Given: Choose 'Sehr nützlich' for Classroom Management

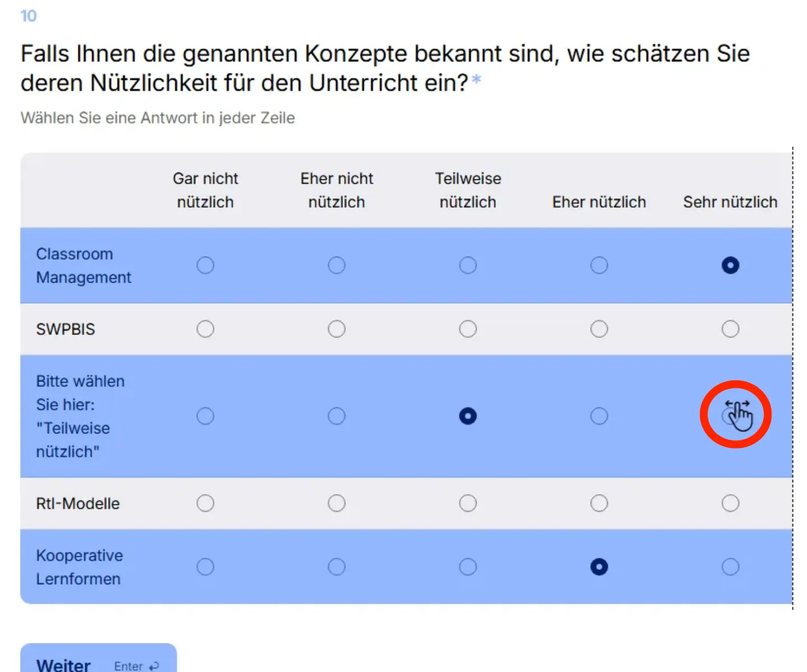Looking at the screenshot, I should (x=730, y=265).
